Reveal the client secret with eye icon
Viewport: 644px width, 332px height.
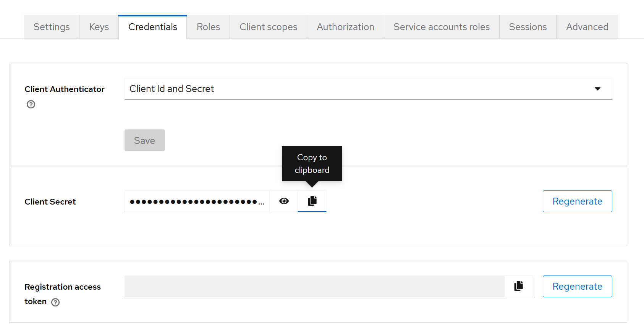[x=284, y=201]
